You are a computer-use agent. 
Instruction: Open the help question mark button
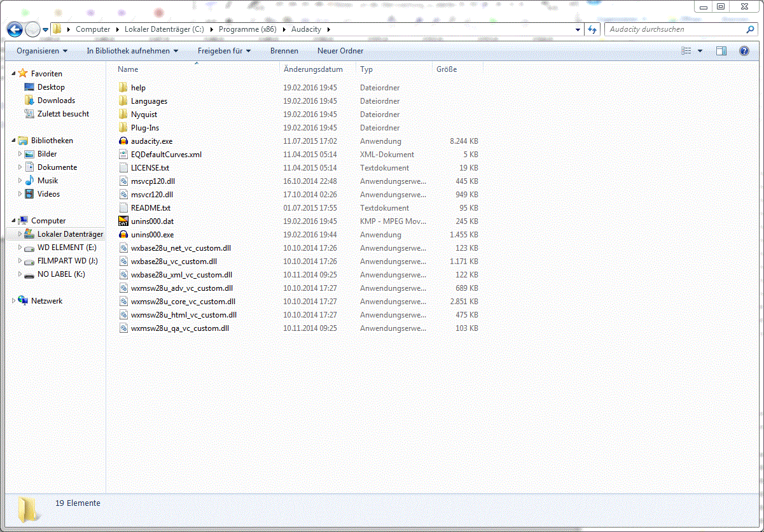[x=743, y=51]
